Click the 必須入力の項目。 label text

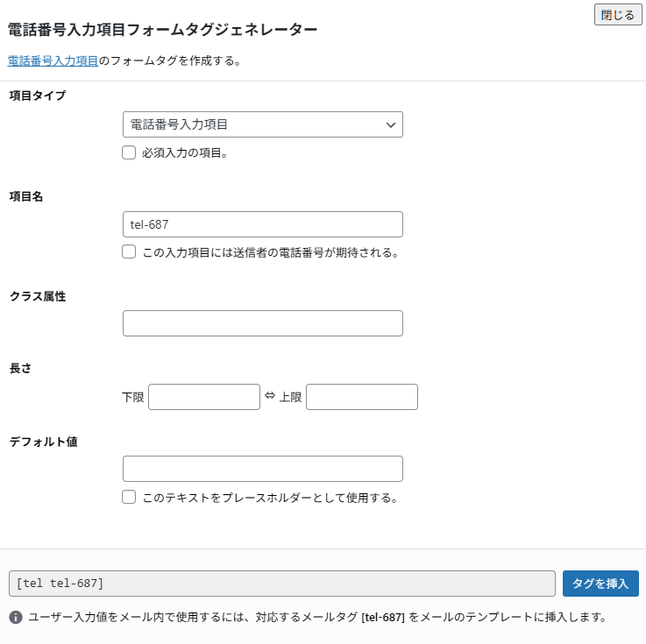185,153
